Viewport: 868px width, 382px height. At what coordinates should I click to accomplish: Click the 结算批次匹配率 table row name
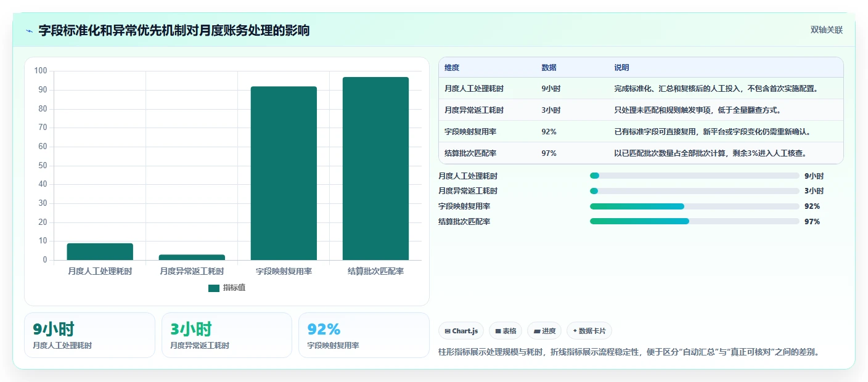pyautogui.click(x=470, y=153)
